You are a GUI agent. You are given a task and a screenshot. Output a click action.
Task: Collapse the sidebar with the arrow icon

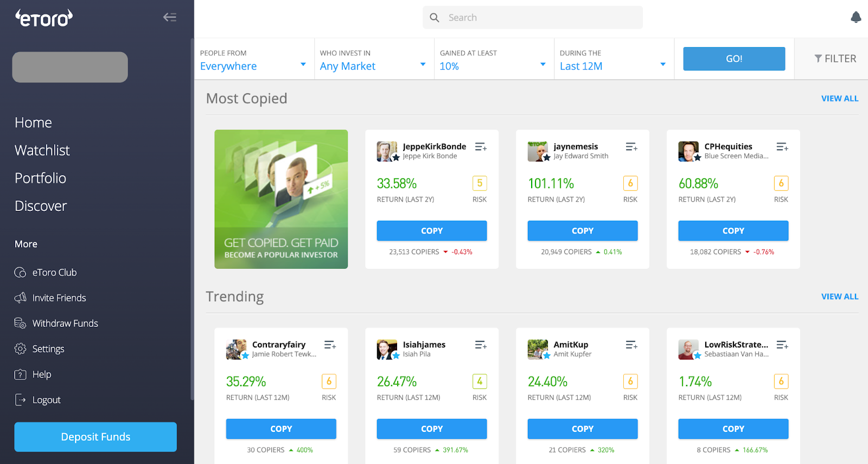coord(170,17)
